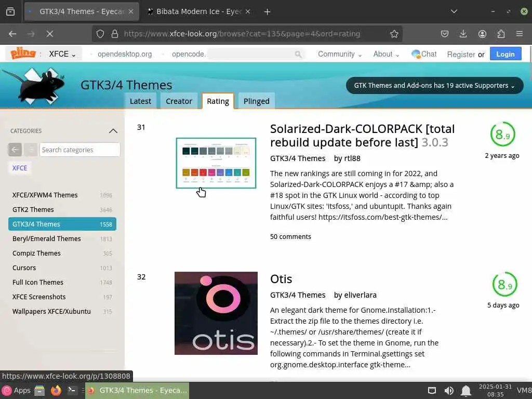Open the extensions puzzle icon
Viewport: 532px width, 399px height.
[501, 34]
